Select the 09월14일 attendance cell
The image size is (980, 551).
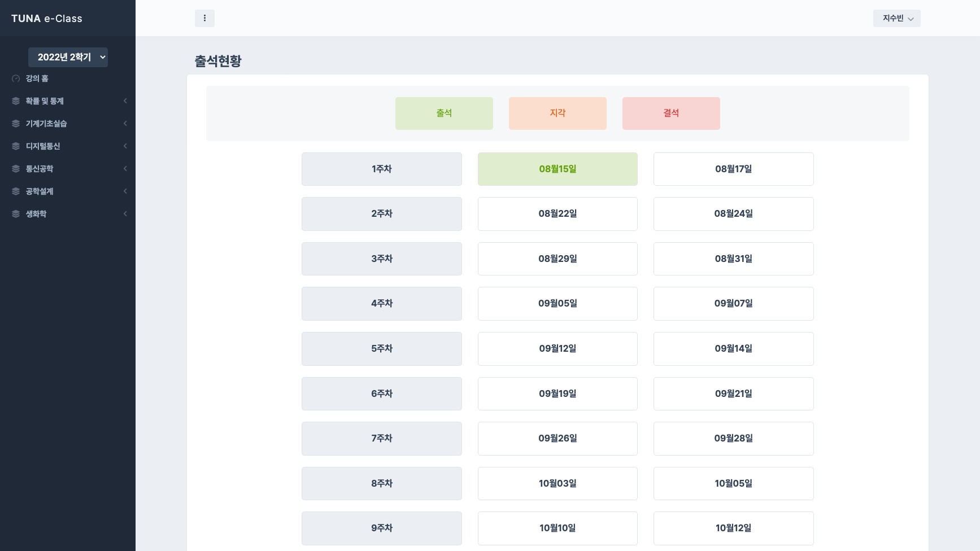(733, 349)
